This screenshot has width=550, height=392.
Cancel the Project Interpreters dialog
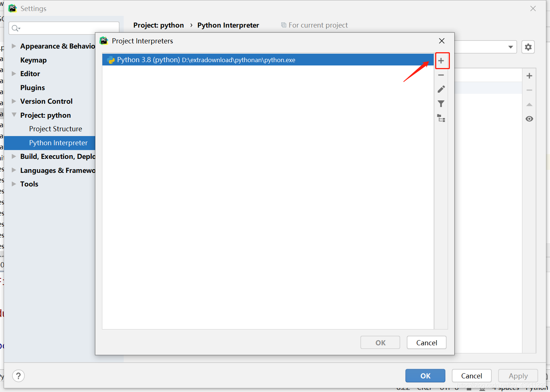tap(427, 343)
